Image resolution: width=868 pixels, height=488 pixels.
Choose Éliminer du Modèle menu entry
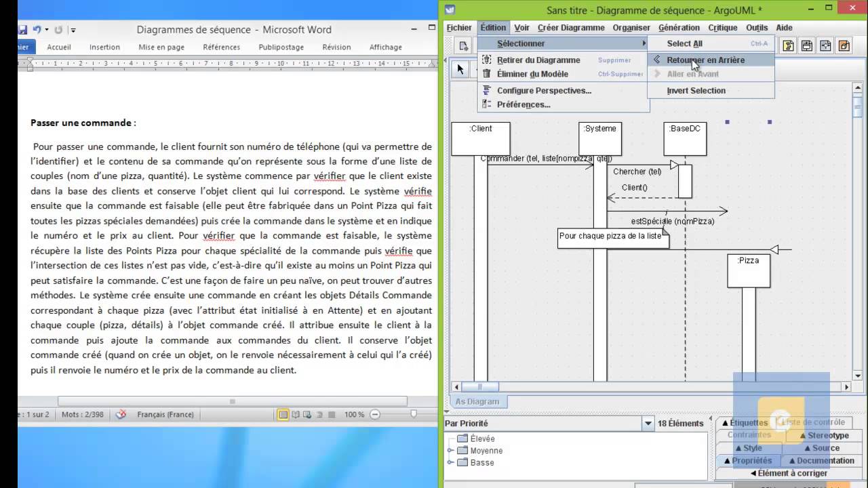pyautogui.click(x=563, y=74)
